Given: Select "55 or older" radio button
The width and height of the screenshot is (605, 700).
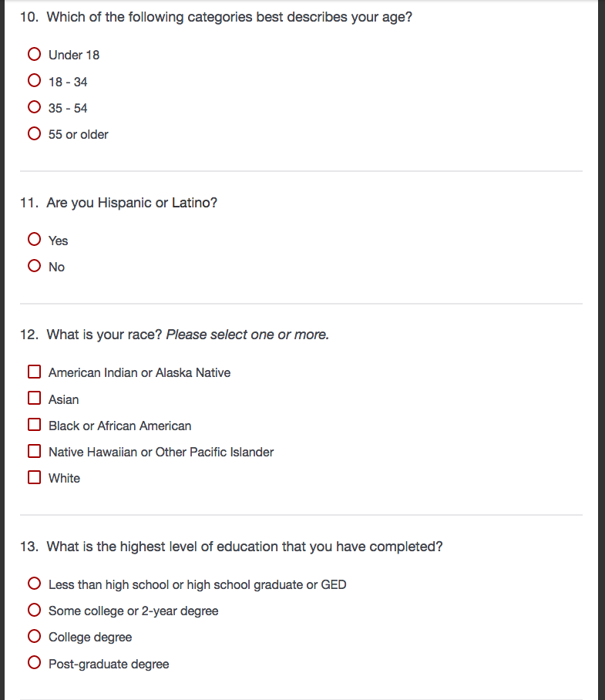Looking at the screenshot, I should tap(34, 134).
